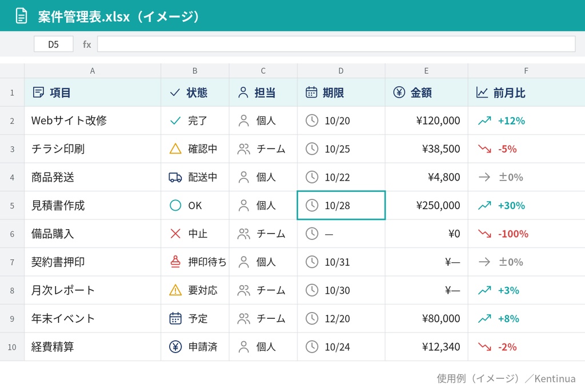This screenshot has height=392, width=585.
Task: Click the cell reference box showing D5
Action: pos(53,45)
